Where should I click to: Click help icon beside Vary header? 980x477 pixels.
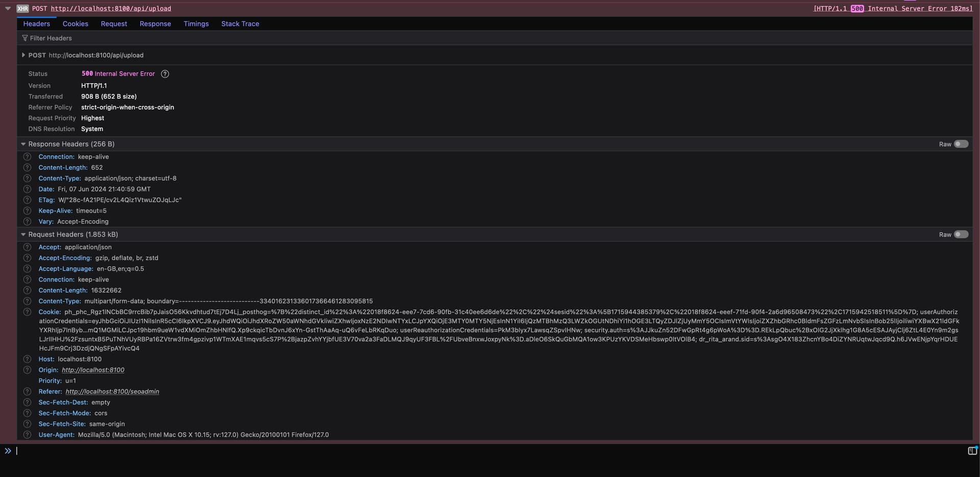[x=28, y=222]
